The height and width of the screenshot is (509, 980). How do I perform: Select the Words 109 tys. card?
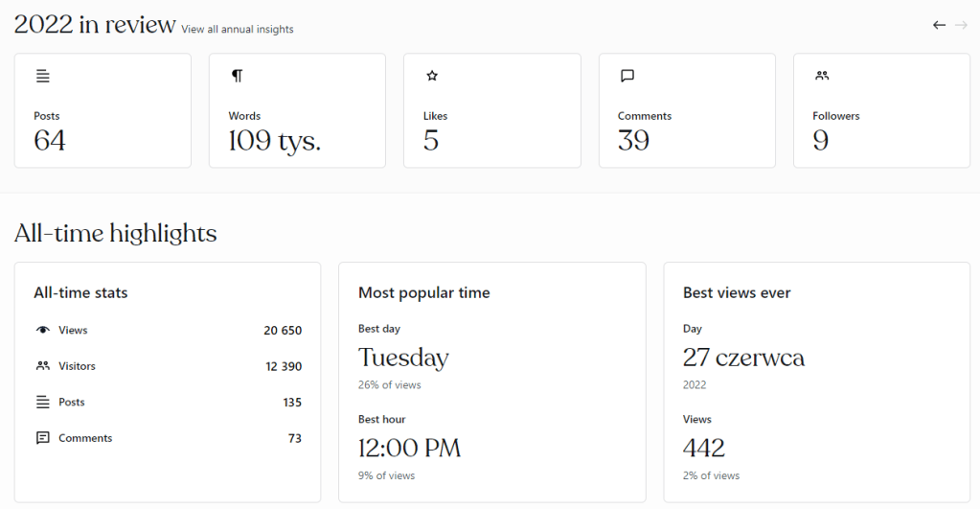pos(297,110)
